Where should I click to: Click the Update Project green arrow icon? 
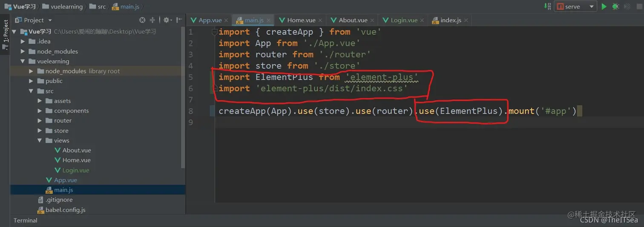point(547,6)
